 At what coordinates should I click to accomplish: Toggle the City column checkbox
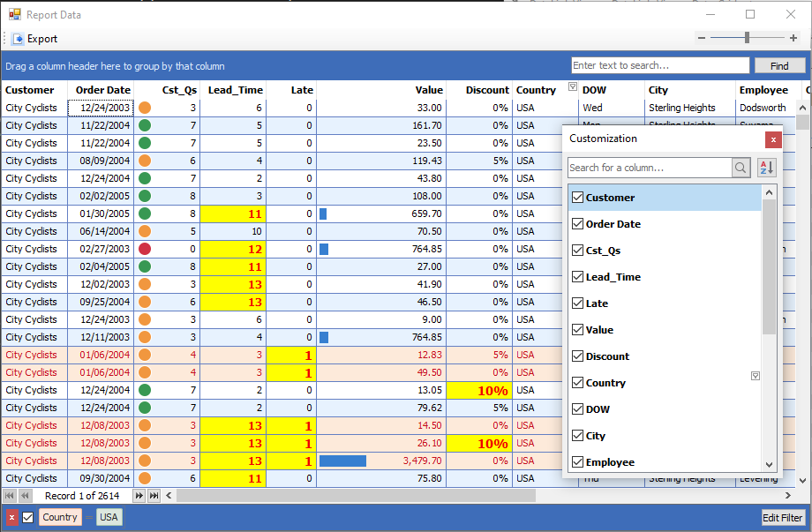click(x=578, y=435)
